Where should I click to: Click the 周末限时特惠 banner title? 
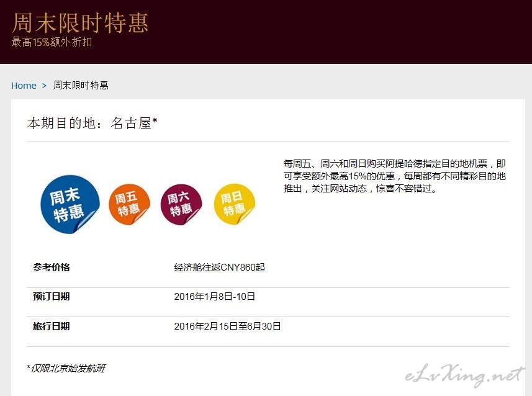click(x=80, y=23)
